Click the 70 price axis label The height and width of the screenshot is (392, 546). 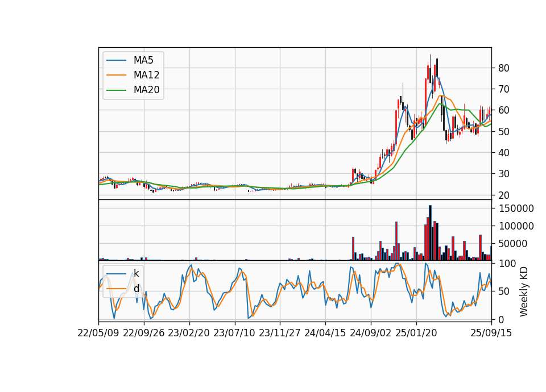click(503, 89)
